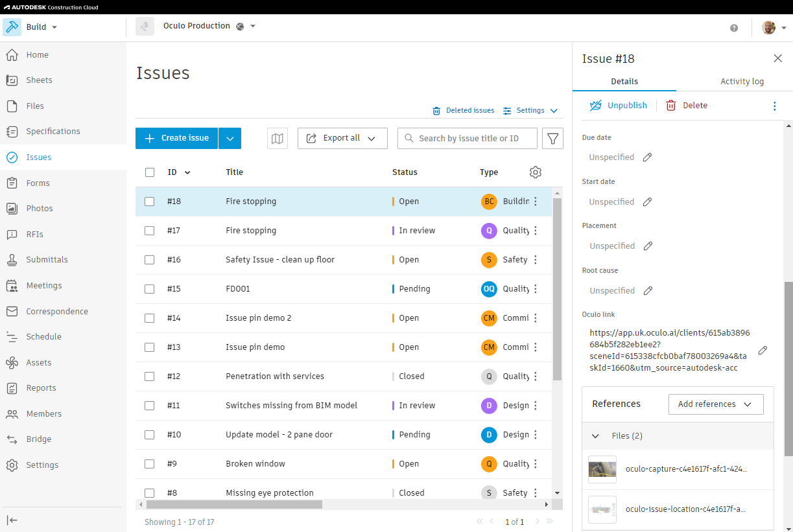The image size is (793, 532).
Task: Switch to map view of issues
Action: [x=278, y=138]
